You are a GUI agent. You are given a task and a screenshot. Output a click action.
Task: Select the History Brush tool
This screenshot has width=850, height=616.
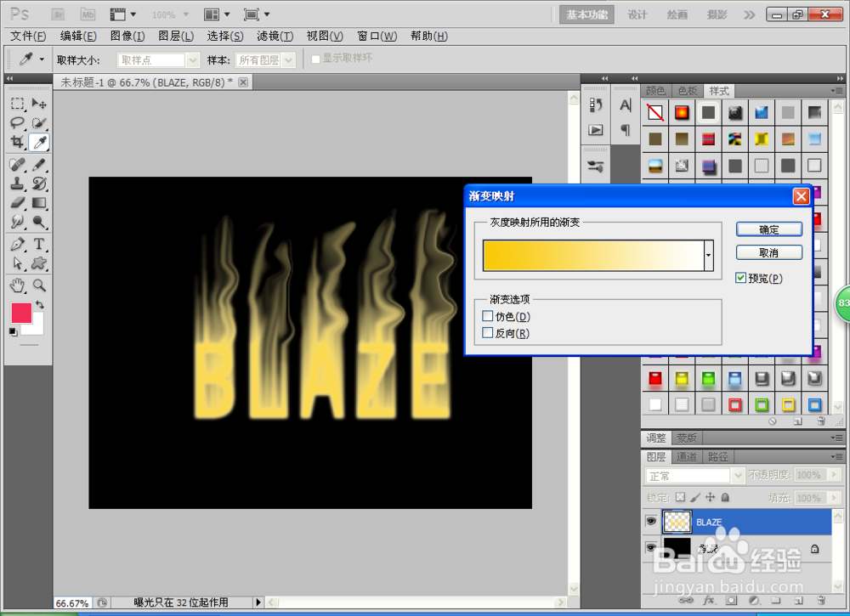[39, 184]
